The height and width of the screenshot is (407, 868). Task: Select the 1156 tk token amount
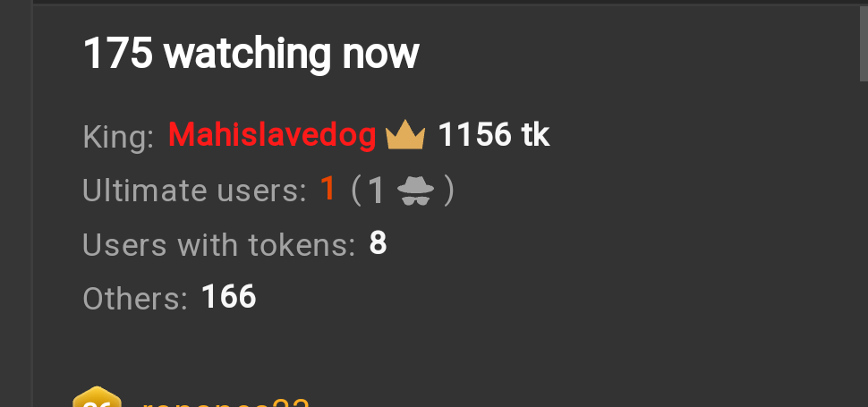tap(494, 134)
